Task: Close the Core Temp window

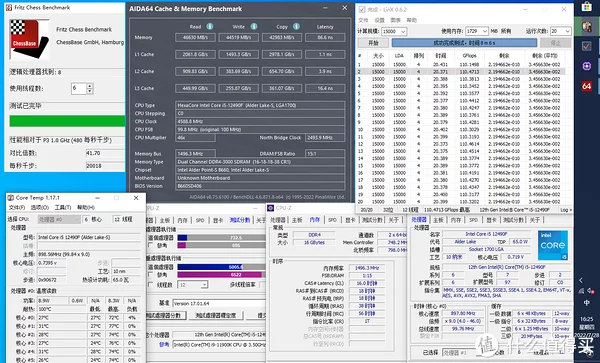Action: [x=136, y=198]
